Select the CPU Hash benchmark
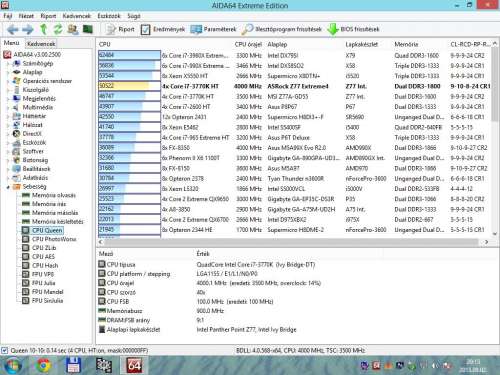Viewport: 500px width, 375px height. pyautogui.click(x=45, y=265)
